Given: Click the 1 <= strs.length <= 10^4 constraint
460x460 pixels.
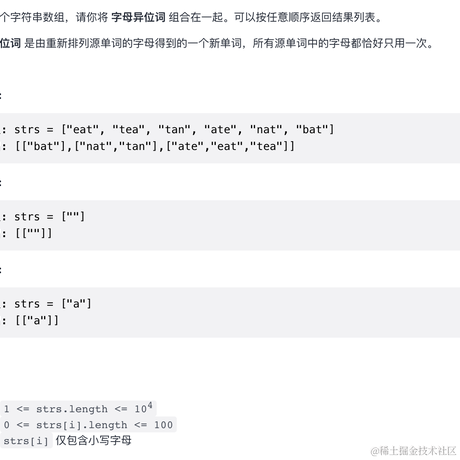Looking at the screenshot, I should (x=78, y=408).
